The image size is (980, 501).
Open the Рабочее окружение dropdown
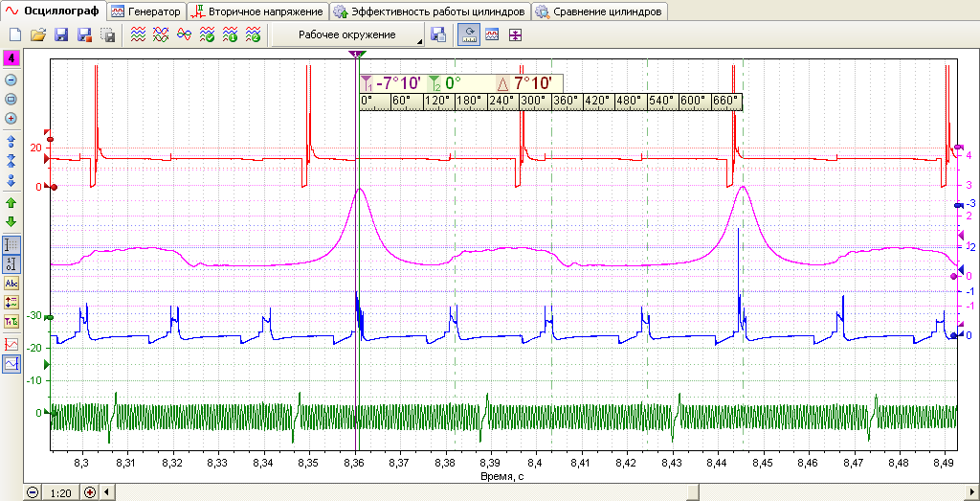[348, 35]
